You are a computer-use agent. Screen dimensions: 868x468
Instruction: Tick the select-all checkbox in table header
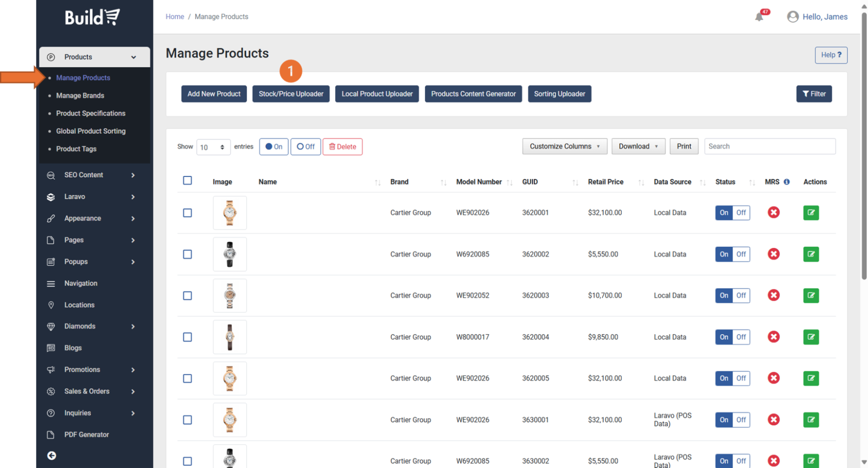point(187,181)
